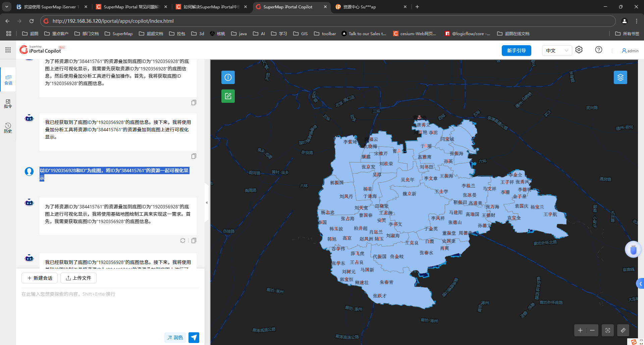
Task: Open the map layers panel
Action: pyautogui.click(x=620, y=77)
